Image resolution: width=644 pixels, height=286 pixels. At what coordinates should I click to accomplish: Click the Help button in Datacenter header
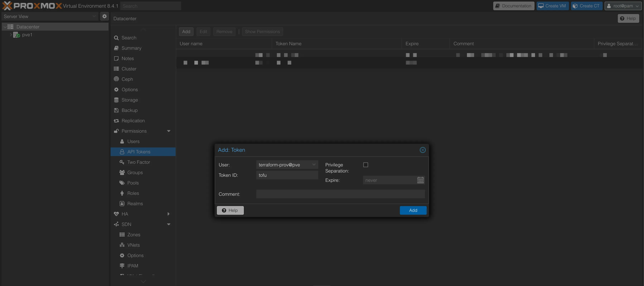(x=628, y=18)
